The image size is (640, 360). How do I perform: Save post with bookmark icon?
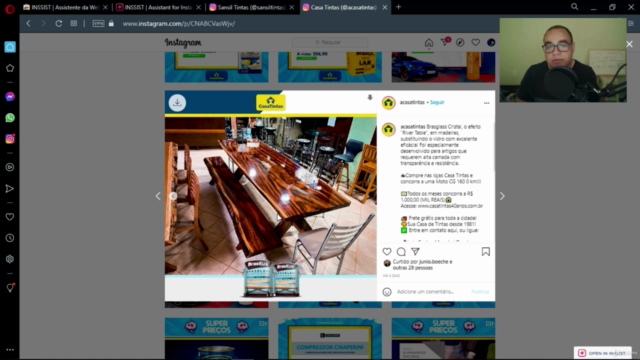(486, 251)
